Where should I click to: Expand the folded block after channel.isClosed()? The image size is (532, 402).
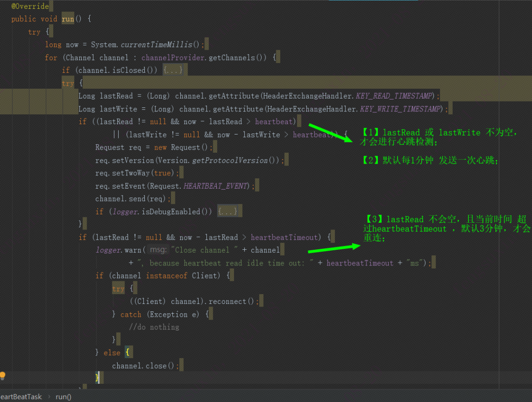pos(173,70)
